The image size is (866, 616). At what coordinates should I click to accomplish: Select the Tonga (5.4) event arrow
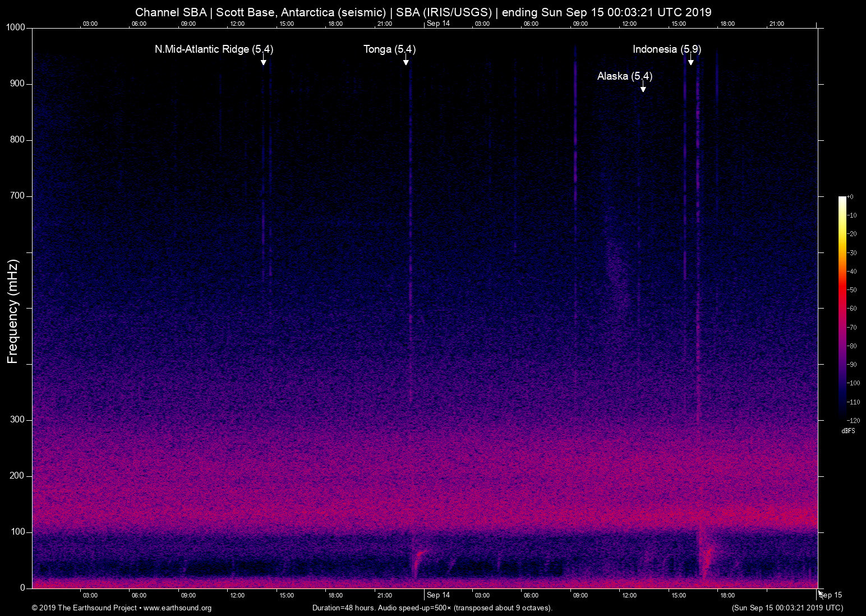[x=406, y=62]
